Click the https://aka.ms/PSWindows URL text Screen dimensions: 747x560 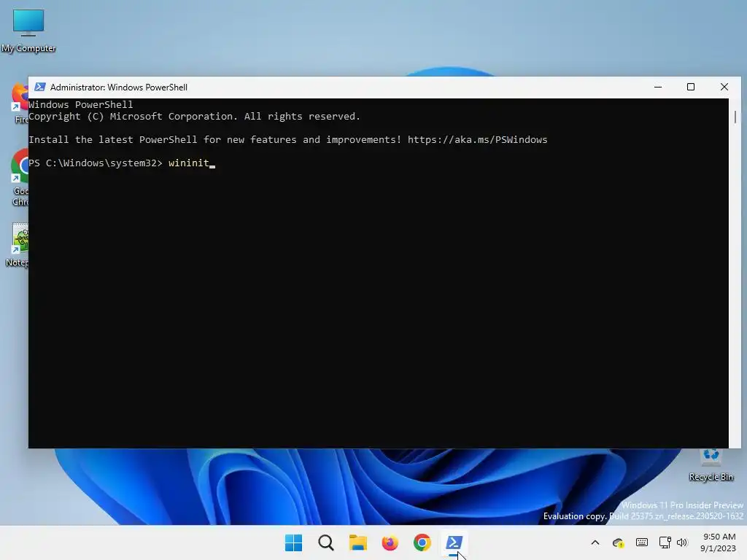477,139
